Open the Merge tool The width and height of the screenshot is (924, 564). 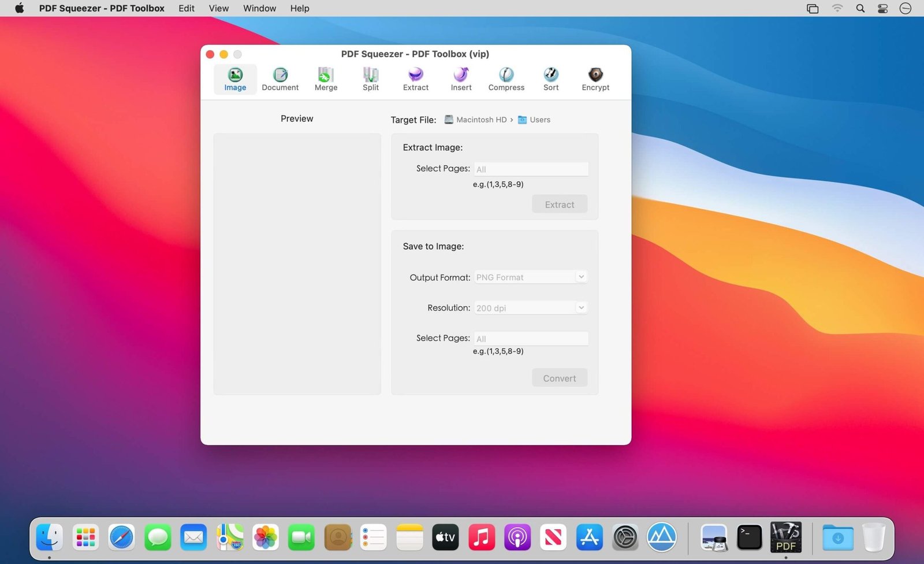(x=325, y=79)
